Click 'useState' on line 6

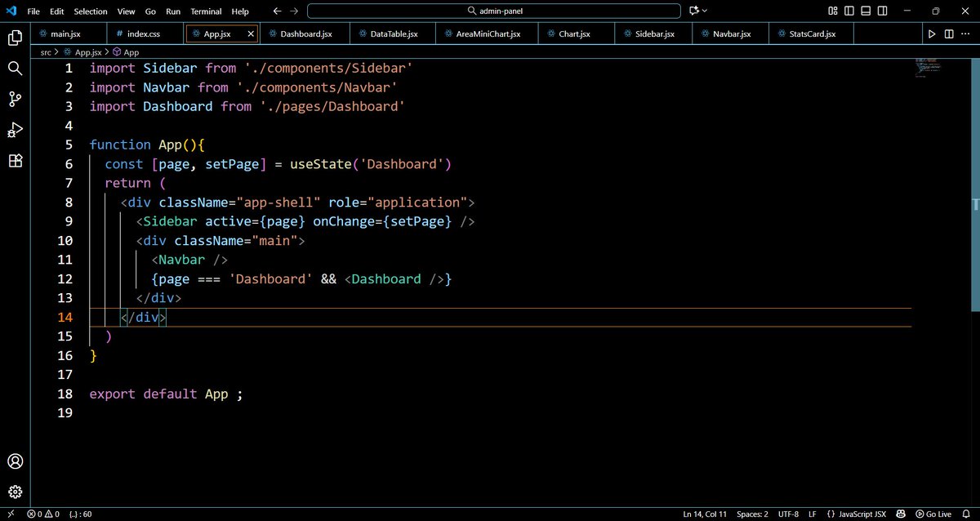pos(320,164)
